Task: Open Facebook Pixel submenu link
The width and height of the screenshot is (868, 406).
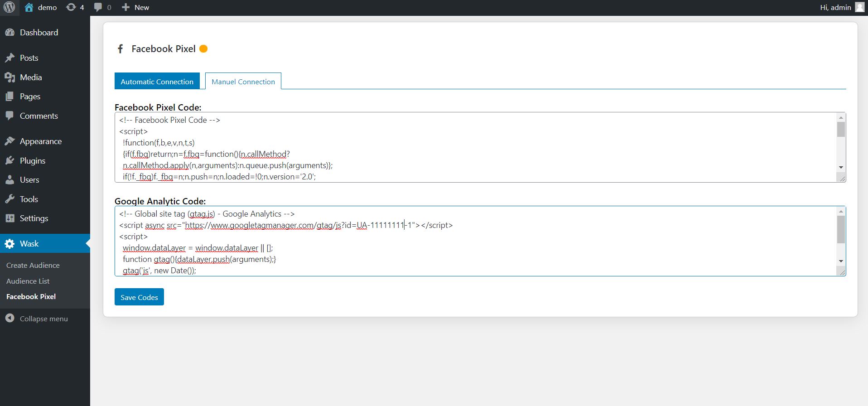Action: click(31, 296)
